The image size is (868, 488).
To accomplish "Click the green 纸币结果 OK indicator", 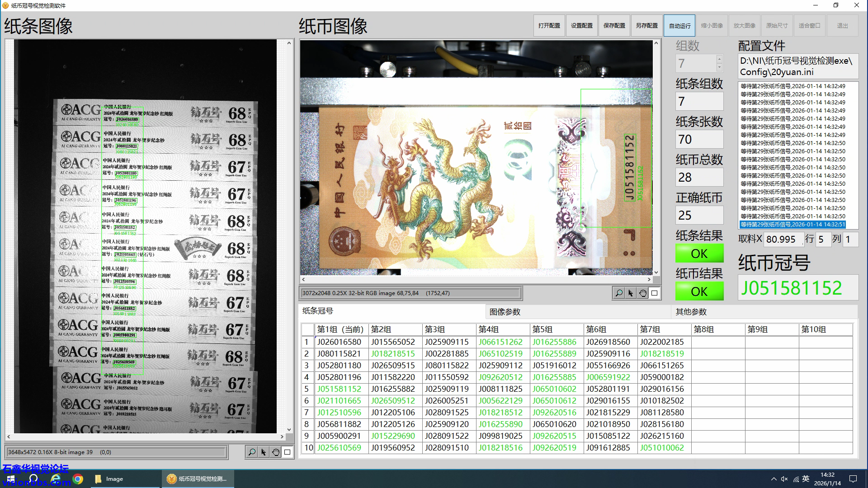I will coord(699,291).
